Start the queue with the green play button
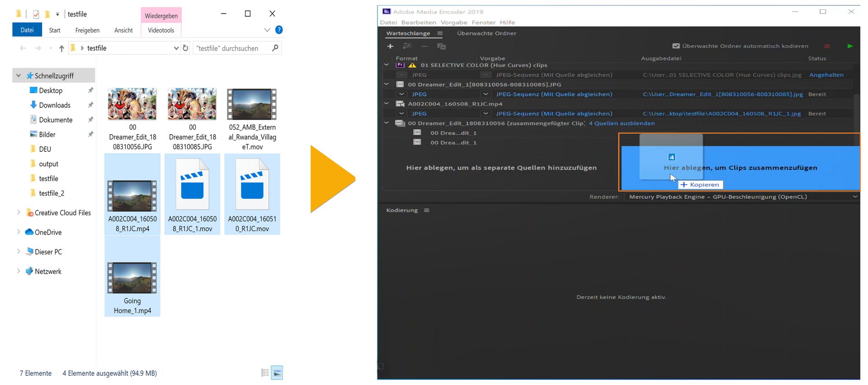The width and height of the screenshot is (868, 385). click(x=850, y=46)
